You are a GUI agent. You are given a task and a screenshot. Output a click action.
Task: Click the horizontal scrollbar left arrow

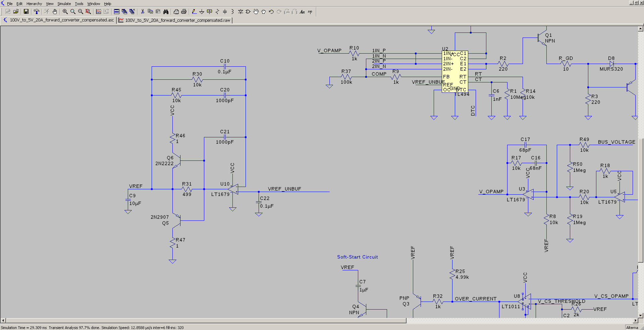[3, 321]
